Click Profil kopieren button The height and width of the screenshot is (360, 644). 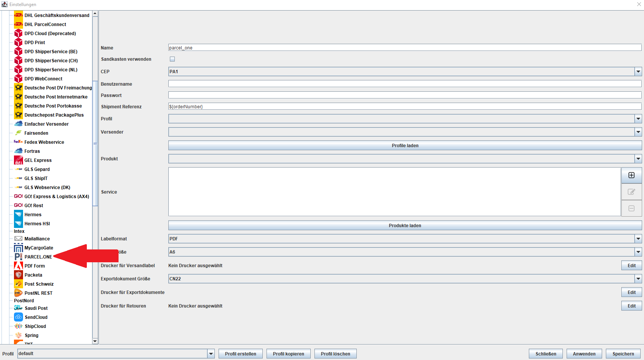click(x=288, y=354)
